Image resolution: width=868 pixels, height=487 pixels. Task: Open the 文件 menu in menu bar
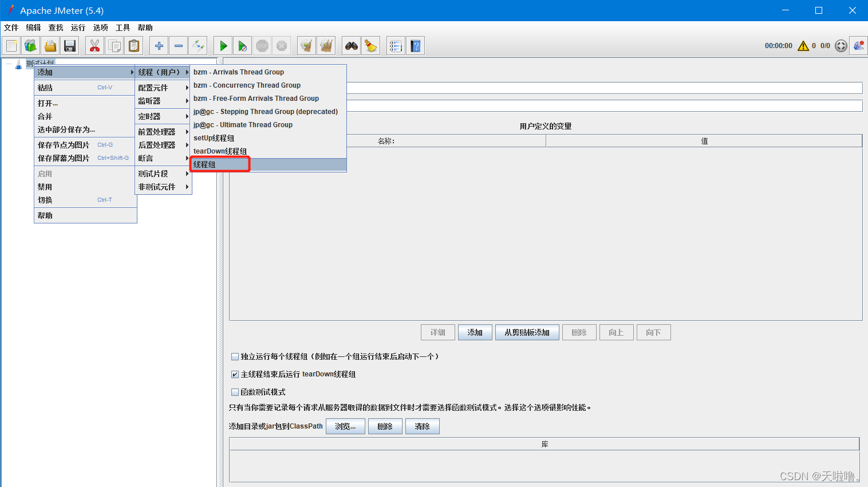11,28
